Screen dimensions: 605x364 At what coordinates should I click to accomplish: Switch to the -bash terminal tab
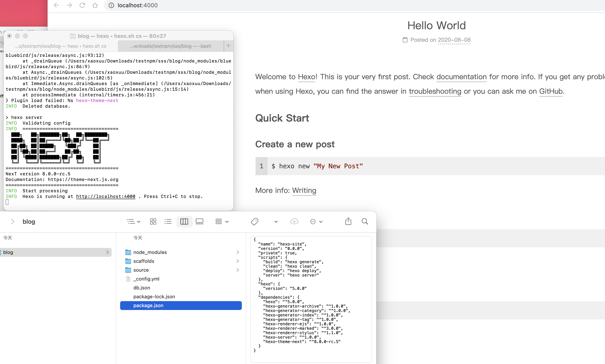[x=170, y=46]
